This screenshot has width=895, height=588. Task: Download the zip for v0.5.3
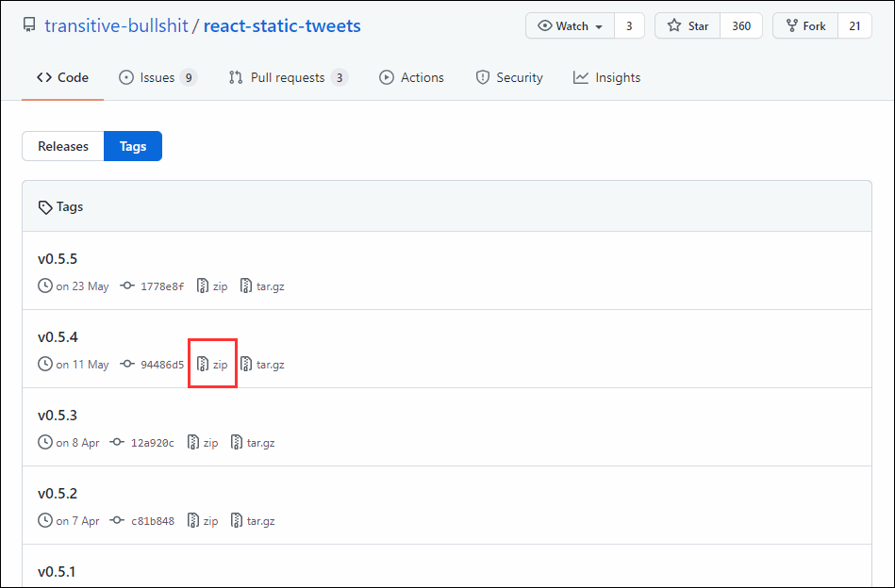(203, 443)
